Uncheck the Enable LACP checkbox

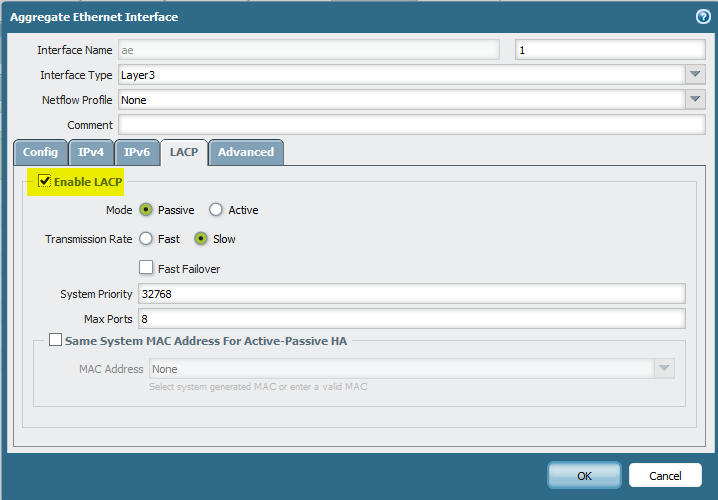pyautogui.click(x=44, y=181)
